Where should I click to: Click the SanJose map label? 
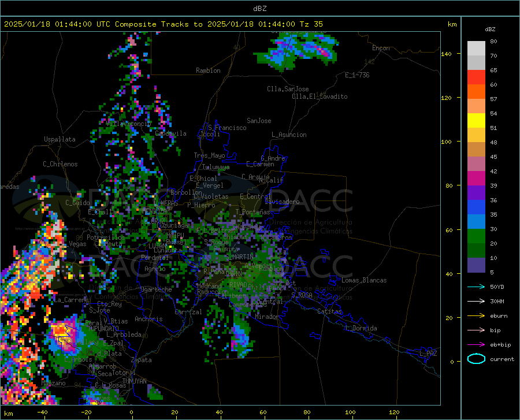click(x=259, y=121)
